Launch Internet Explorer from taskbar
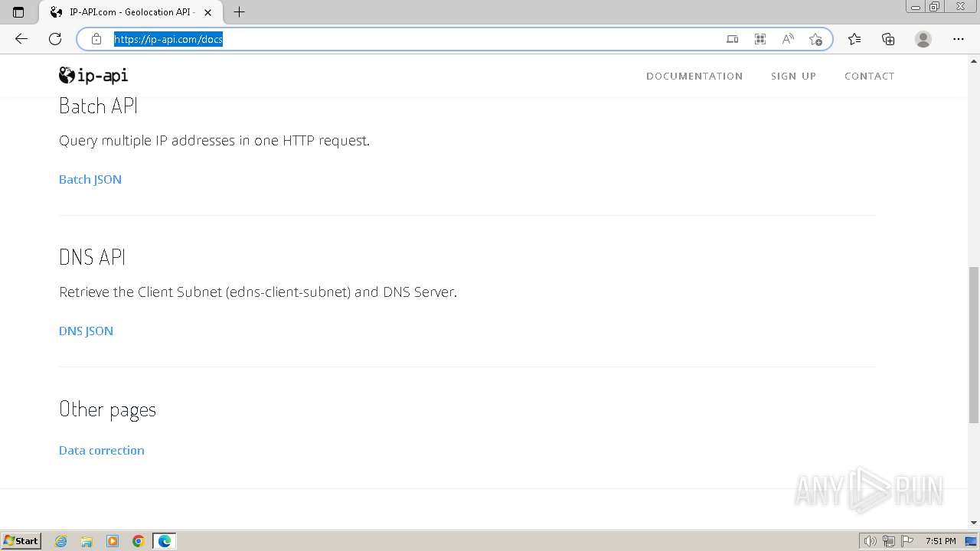The height and width of the screenshot is (551, 980). point(61,541)
